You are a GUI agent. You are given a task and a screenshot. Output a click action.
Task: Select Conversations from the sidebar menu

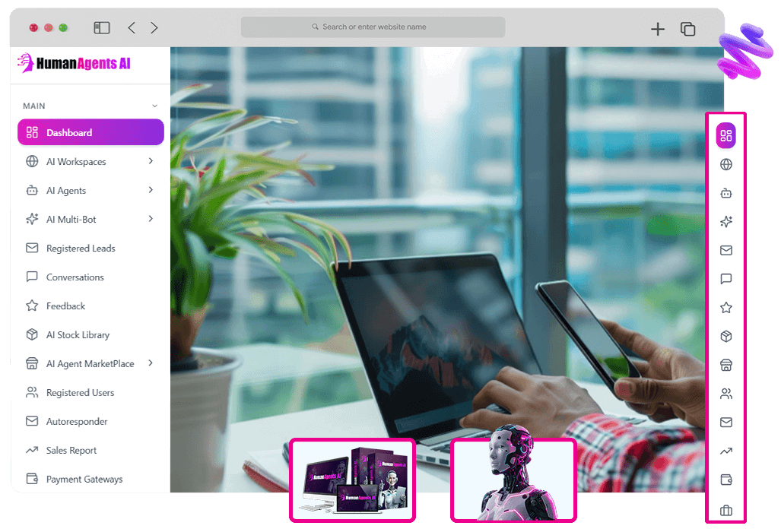tap(75, 277)
